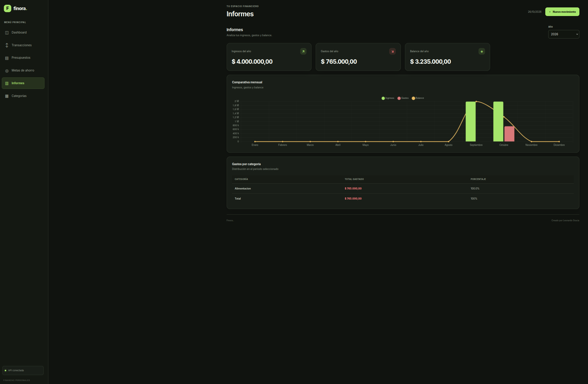588x384 pixels.
Task: Click the Transacciones arrows icon
Action: tap(7, 45)
